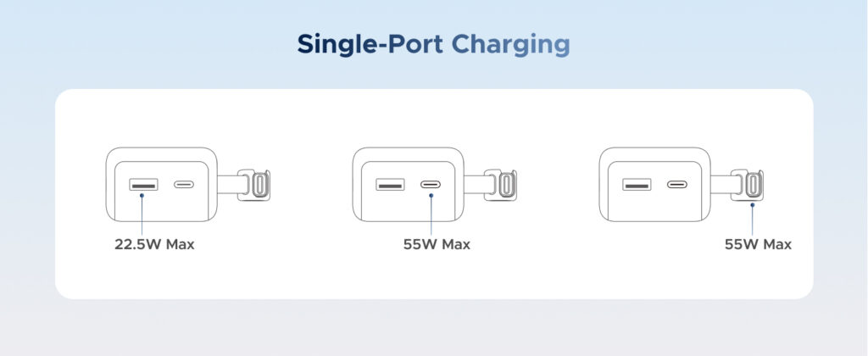Click the 55W Max label under right charger

pos(758,244)
